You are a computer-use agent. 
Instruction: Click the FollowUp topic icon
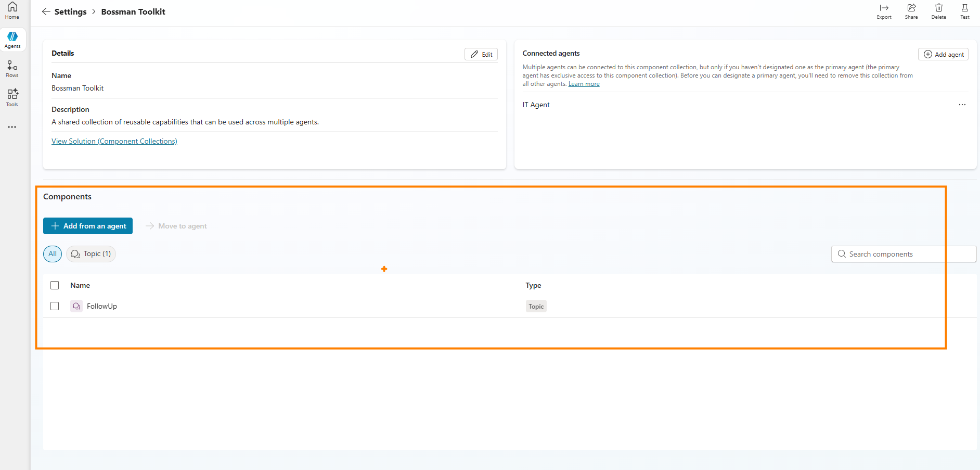tap(76, 306)
